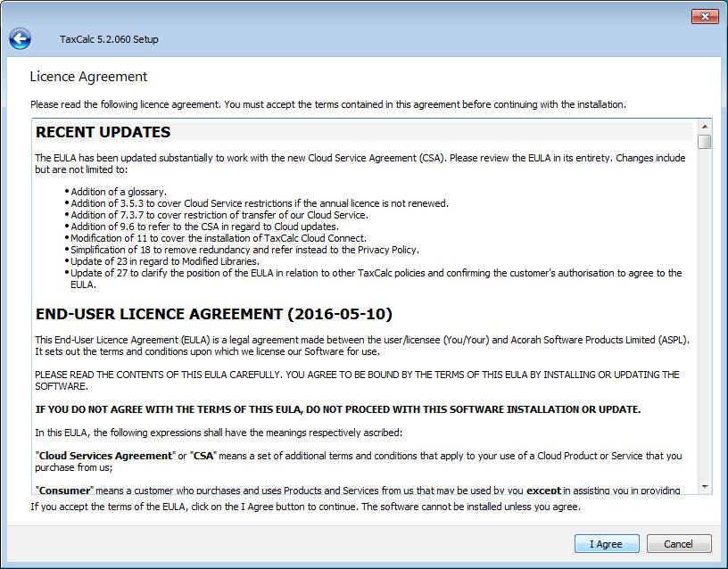
Task: Click the bold 'IF YOU DO NOT AGREE' paragraph
Action: coord(337,409)
